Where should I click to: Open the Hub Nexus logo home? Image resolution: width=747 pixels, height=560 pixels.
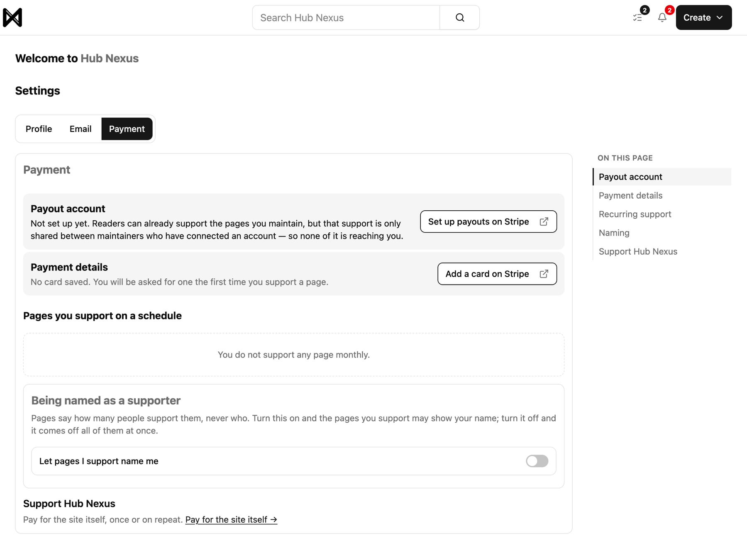pos(12,17)
